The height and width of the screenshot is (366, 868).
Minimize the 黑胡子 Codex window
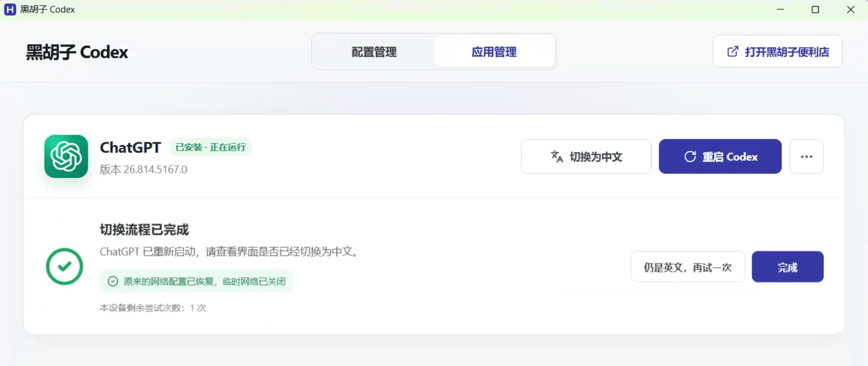pos(780,9)
